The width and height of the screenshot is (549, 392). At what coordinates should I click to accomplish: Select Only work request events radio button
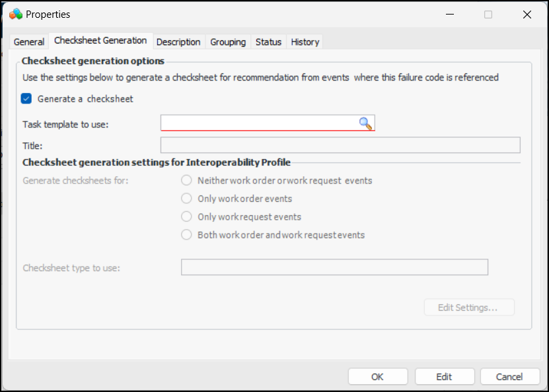pyautogui.click(x=186, y=216)
